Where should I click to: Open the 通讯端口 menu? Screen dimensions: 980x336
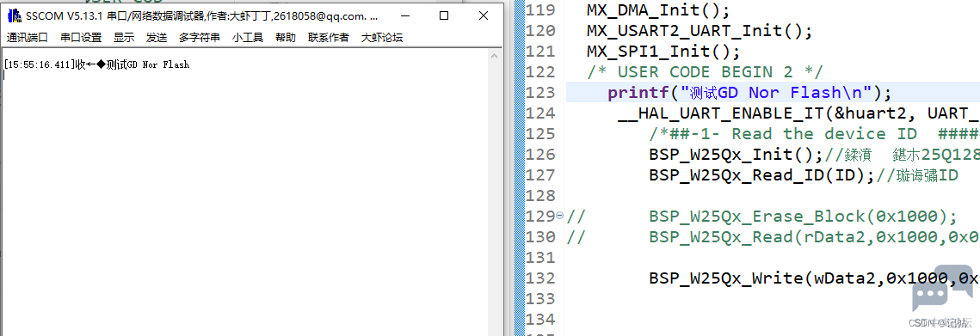click(27, 38)
